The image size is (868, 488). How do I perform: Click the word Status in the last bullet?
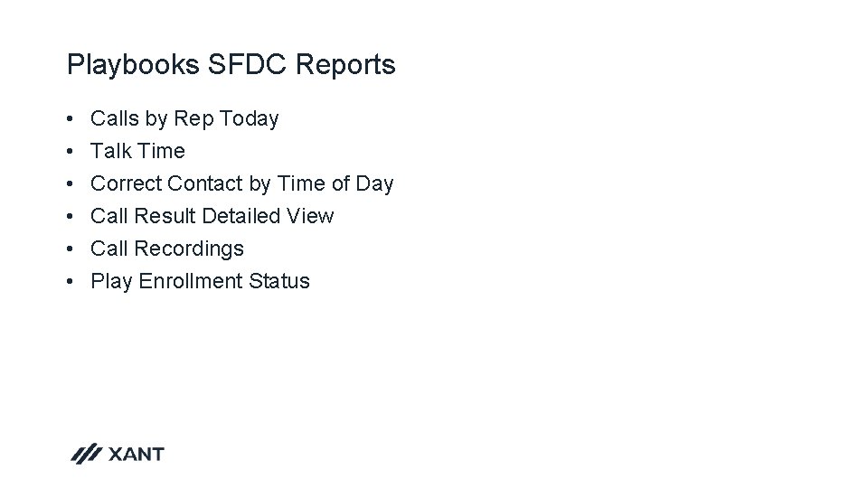[x=279, y=281]
